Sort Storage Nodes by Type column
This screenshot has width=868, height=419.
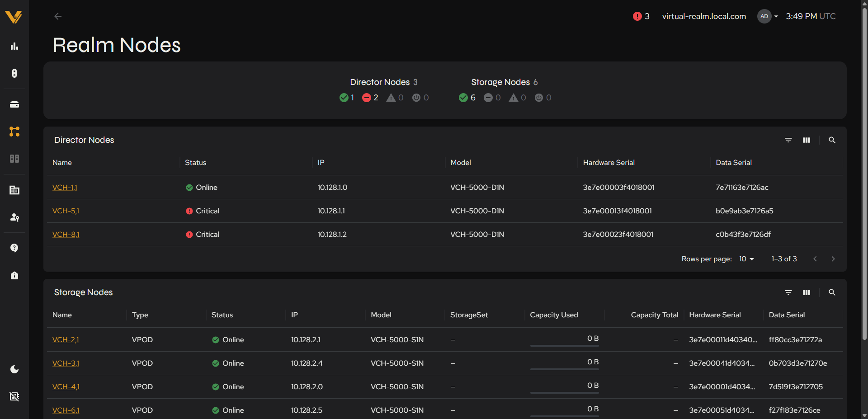pos(140,315)
